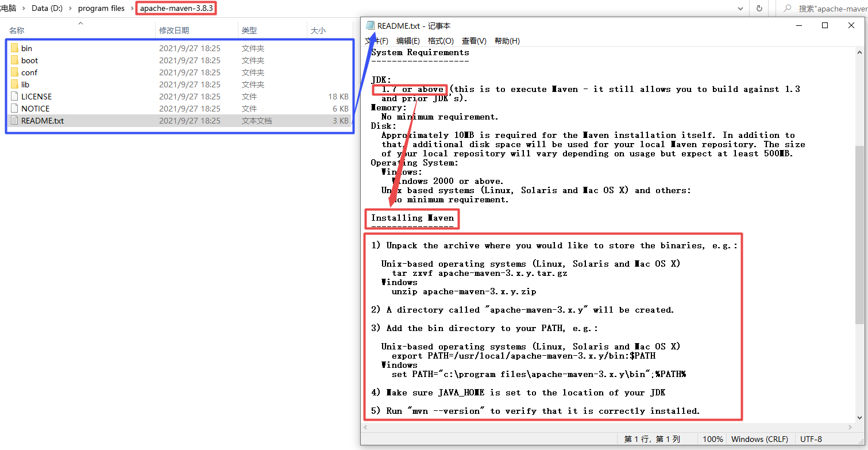Click the Notepad vertical scrollbar thumb
Viewport: 868px width, 450px height.
[860, 234]
